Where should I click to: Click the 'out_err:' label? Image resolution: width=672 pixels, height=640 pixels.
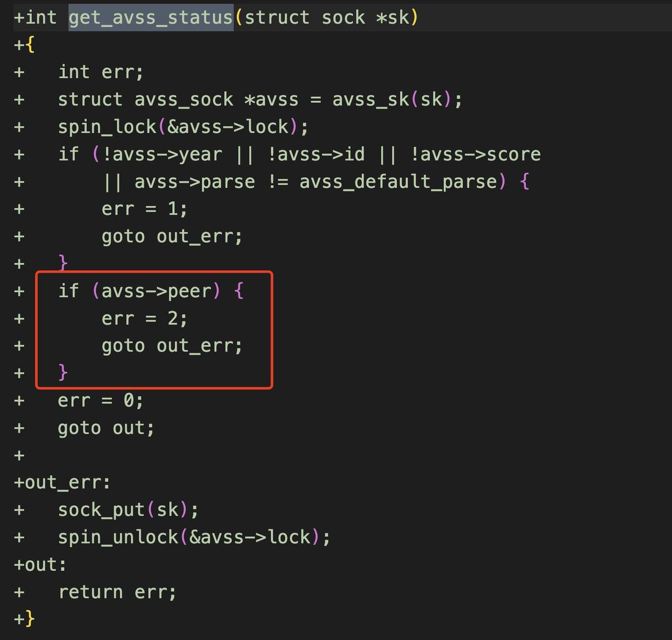click(68, 482)
